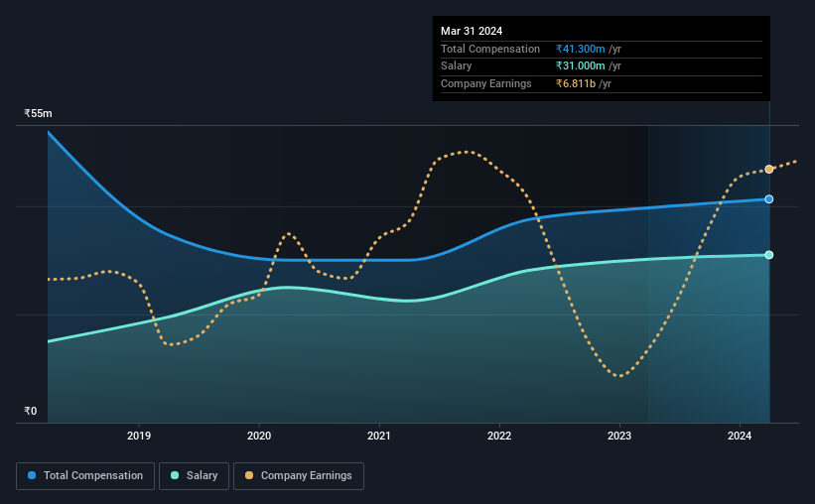The image size is (815, 504).
Task: Click the Company Earnings label in tooltip
Action: [x=486, y=83]
